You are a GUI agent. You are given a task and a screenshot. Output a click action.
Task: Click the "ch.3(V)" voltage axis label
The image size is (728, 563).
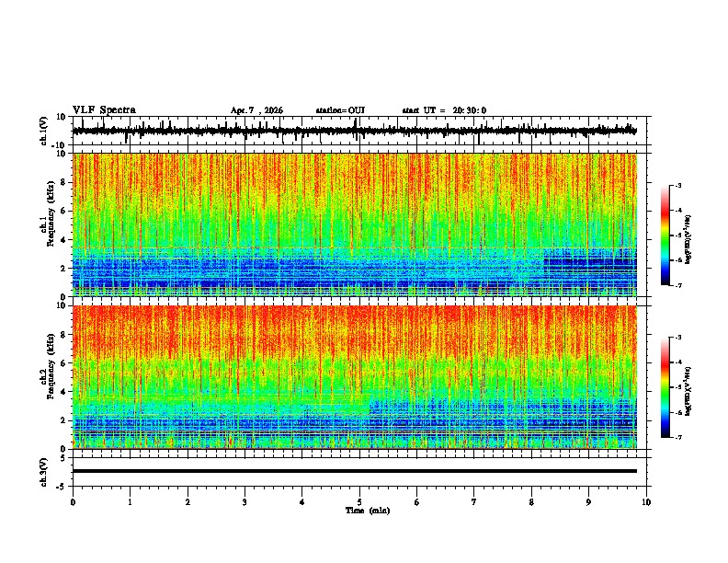44,472
